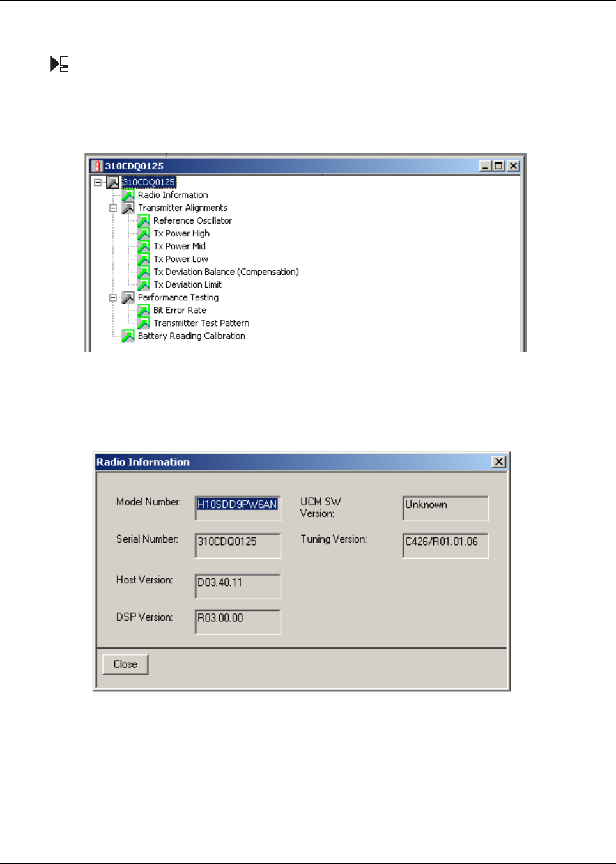Collapse the Performance Testing branch
Screen dimensions: 616x864
[113, 297]
